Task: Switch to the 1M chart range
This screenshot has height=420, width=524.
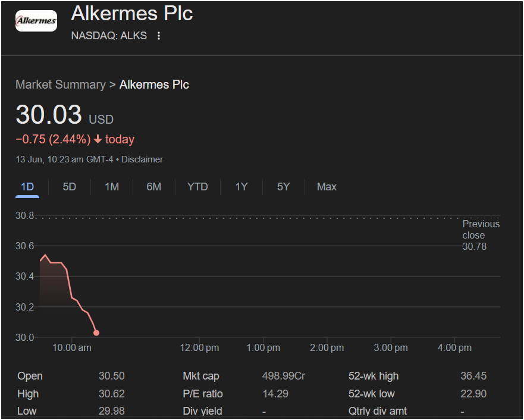Action: pyautogui.click(x=112, y=187)
